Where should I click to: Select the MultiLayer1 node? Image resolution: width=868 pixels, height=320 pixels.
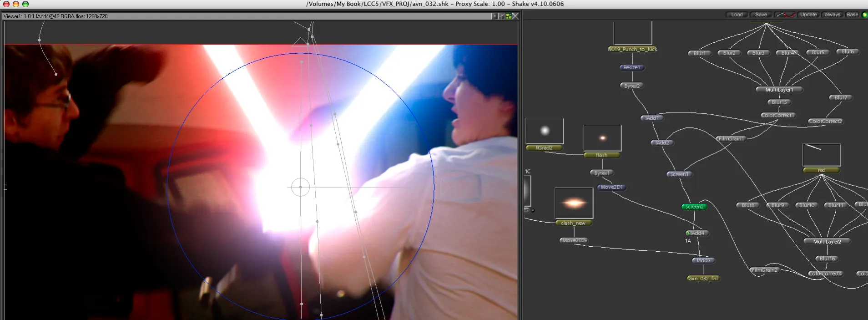779,90
